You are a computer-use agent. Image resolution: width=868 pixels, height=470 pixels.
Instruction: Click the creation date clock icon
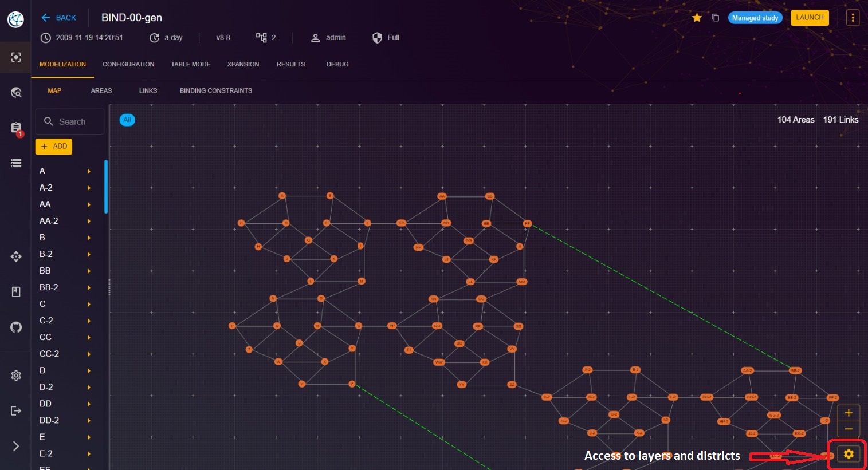(45, 38)
